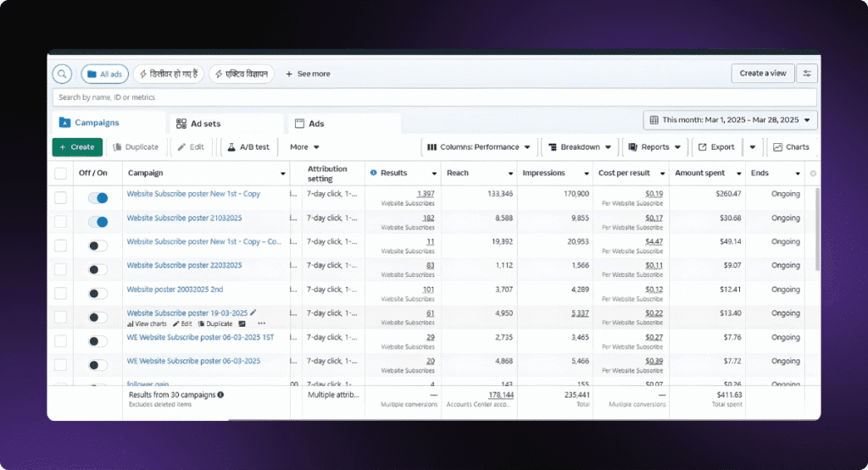
Task: Expand the Breakdown dropdown
Action: pos(580,147)
